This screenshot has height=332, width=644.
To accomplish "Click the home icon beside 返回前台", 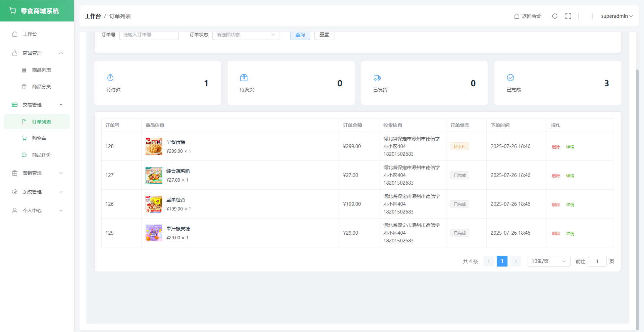I will pyautogui.click(x=517, y=16).
